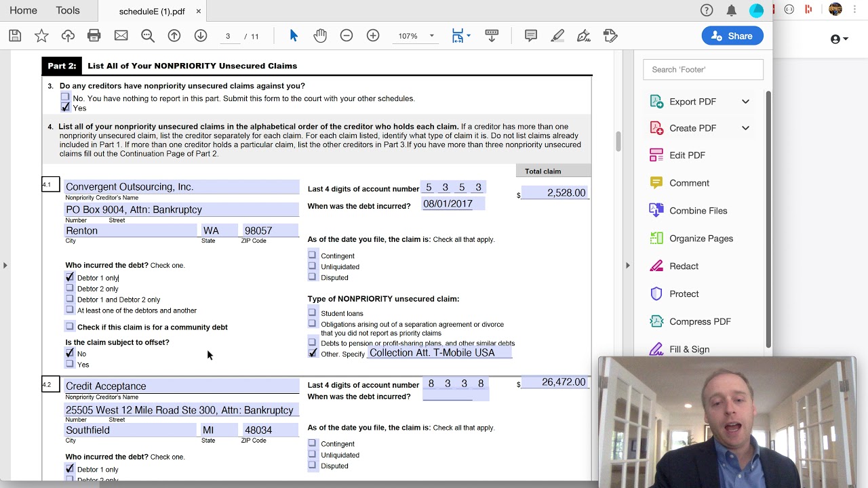The width and height of the screenshot is (868, 488).
Task: Click the tools search field
Action: 703,69
